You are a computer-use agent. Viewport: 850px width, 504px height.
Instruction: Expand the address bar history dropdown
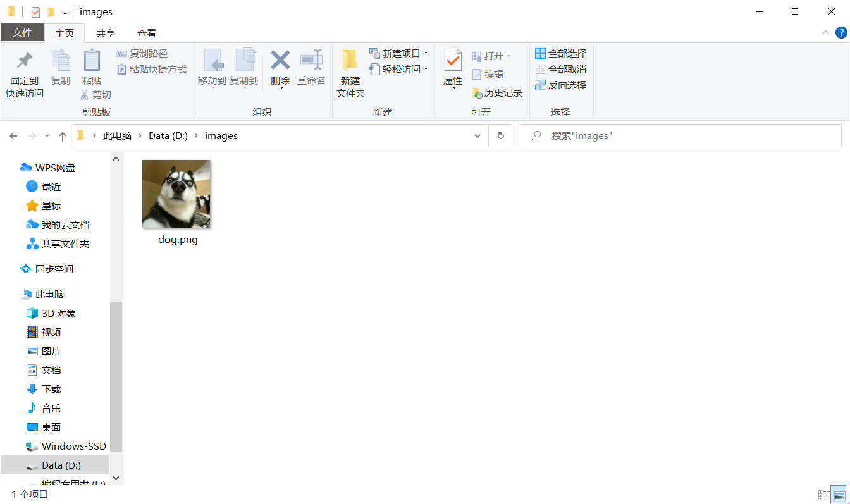477,135
